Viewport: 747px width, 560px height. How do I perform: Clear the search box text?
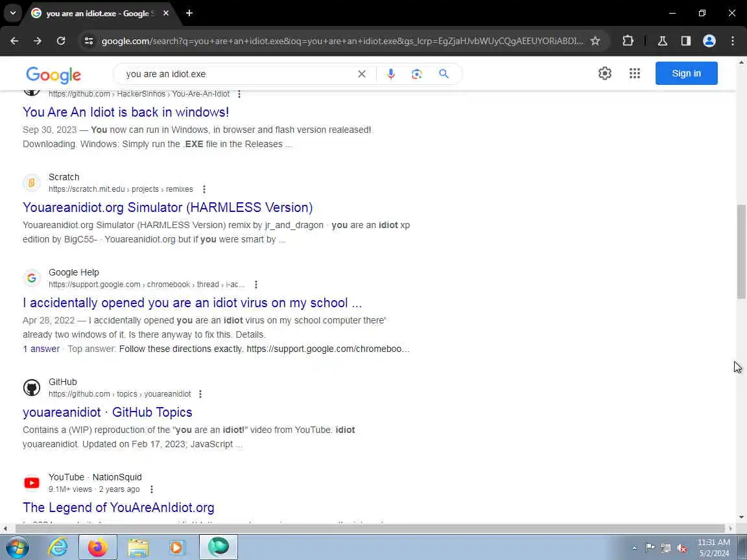(362, 74)
